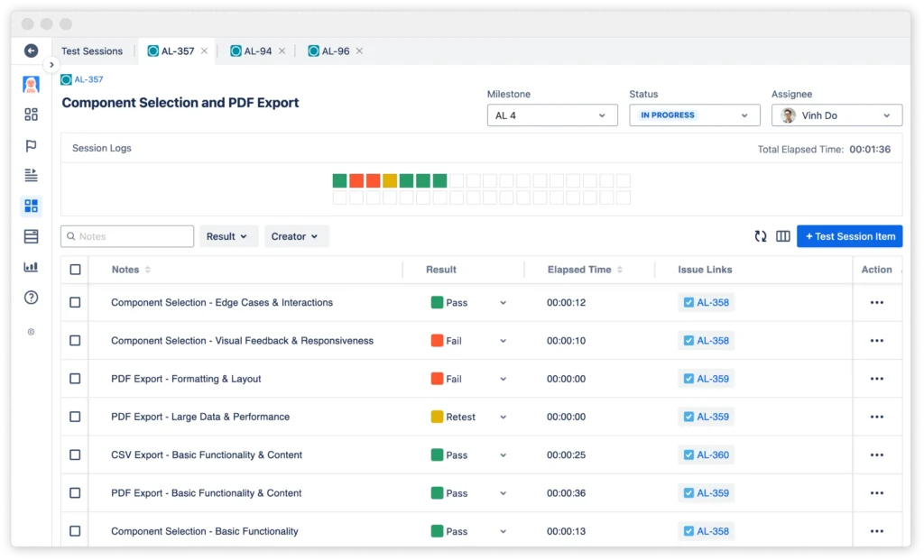Open the test runs list-play sidebar icon
This screenshot has width=924, height=560.
(32, 175)
